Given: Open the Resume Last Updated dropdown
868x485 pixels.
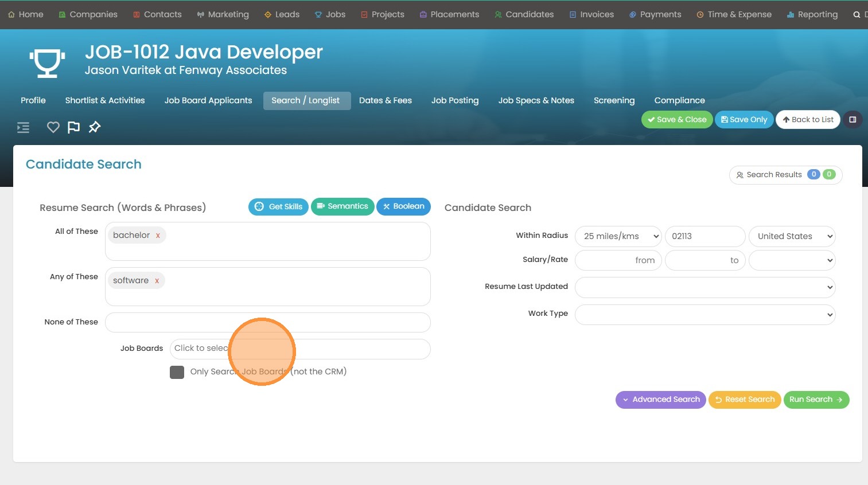Looking at the screenshot, I should 704,287.
